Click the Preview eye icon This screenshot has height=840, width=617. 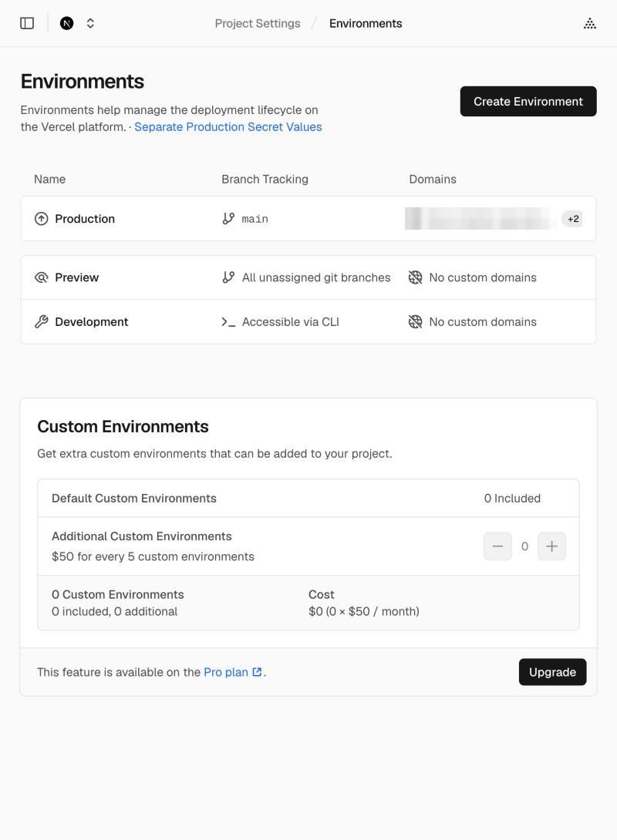click(x=42, y=277)
